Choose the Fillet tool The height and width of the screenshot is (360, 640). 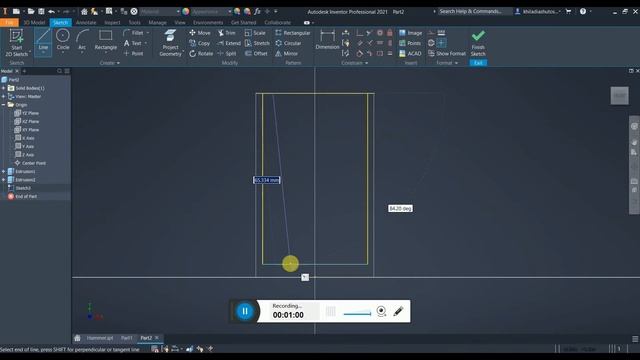point(134,33)
